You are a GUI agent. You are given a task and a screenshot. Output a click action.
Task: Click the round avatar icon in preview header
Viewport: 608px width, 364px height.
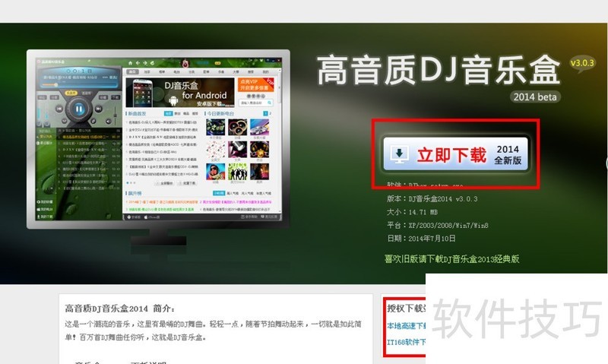(x=185, y=63)
